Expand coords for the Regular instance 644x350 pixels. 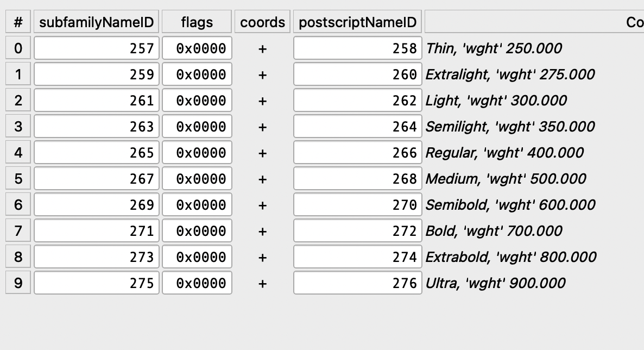tap(263, 153)
